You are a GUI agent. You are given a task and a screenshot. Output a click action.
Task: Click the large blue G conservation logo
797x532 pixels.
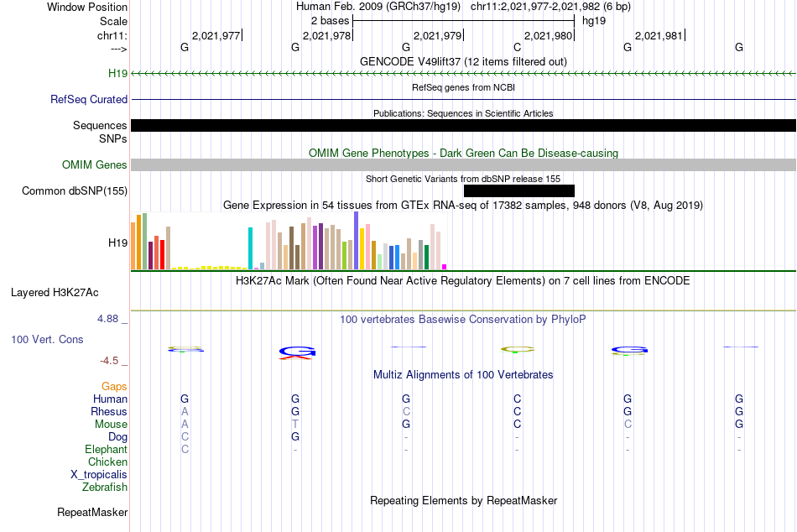pos(297,351)
